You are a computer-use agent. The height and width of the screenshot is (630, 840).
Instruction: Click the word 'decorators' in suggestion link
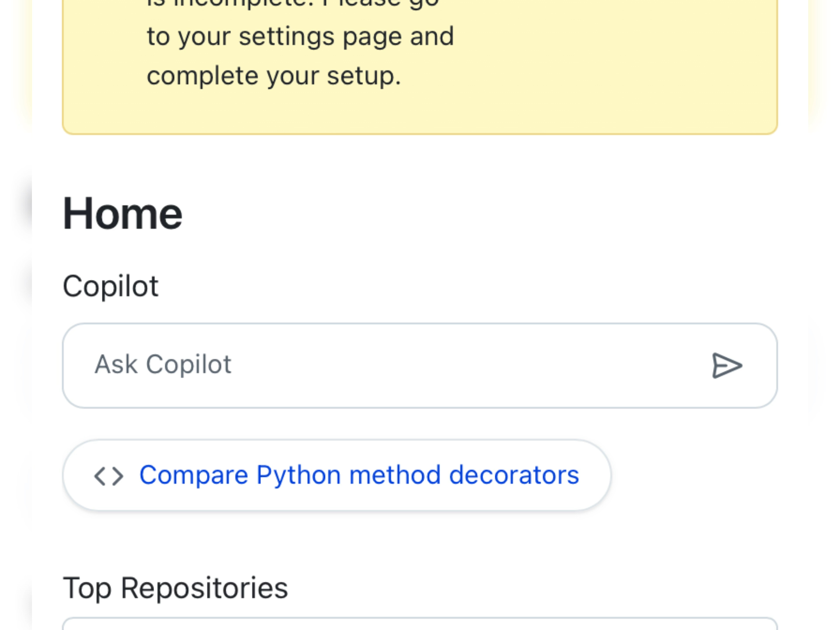pos(514,475)
